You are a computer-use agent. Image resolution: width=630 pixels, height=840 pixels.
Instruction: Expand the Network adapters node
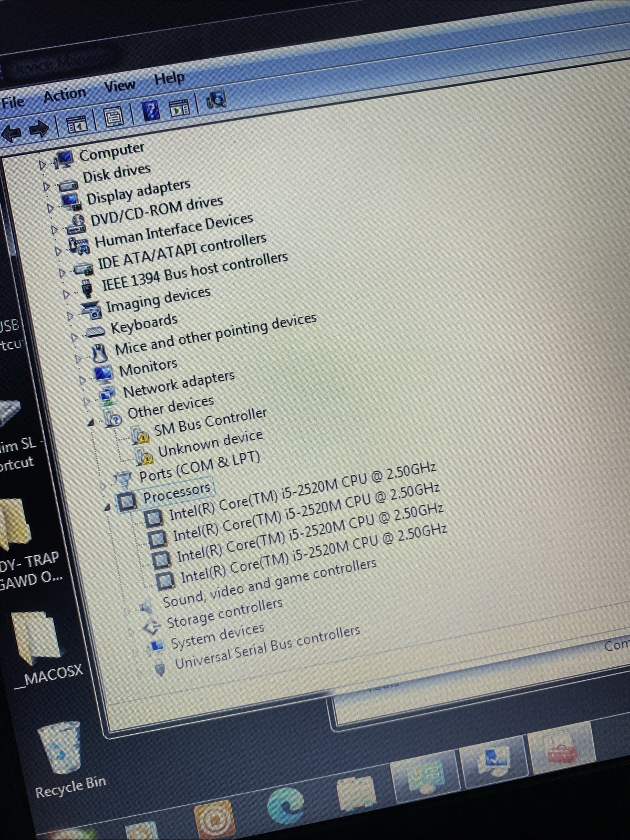coord(86,402)
